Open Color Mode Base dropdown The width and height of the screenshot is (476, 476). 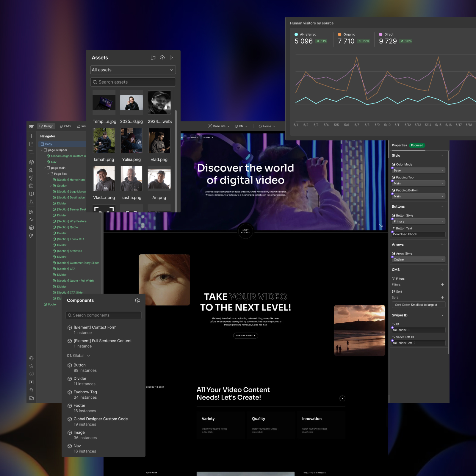[418, 170]
